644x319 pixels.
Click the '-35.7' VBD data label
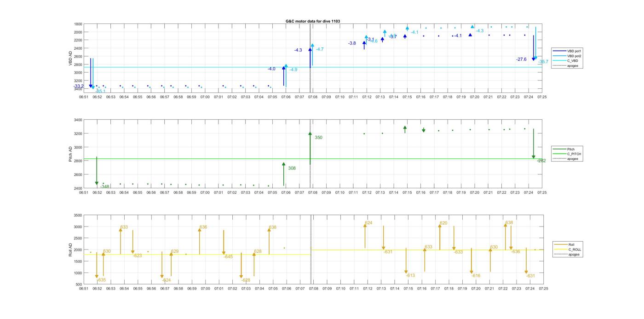[543, 62]
